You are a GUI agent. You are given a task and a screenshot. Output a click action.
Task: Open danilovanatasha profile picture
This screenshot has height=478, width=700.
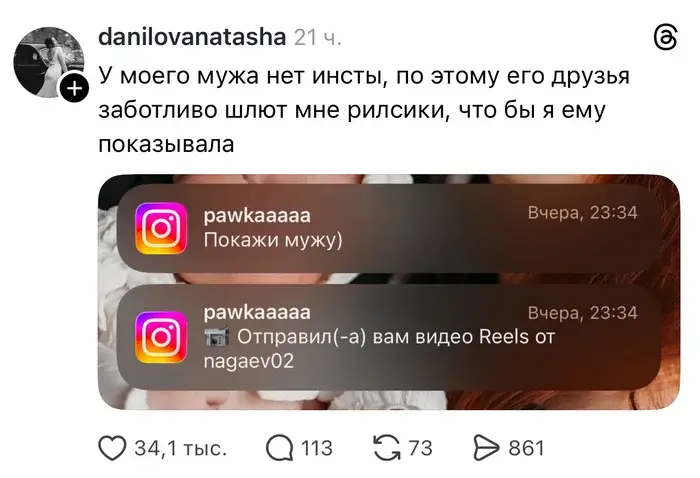click(x=49, y=62)
